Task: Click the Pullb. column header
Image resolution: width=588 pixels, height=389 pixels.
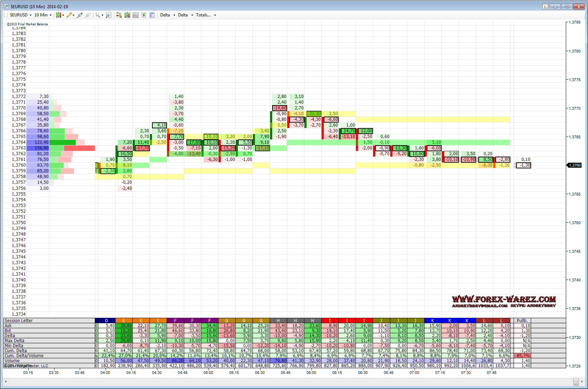Action: tap(522, 320)
